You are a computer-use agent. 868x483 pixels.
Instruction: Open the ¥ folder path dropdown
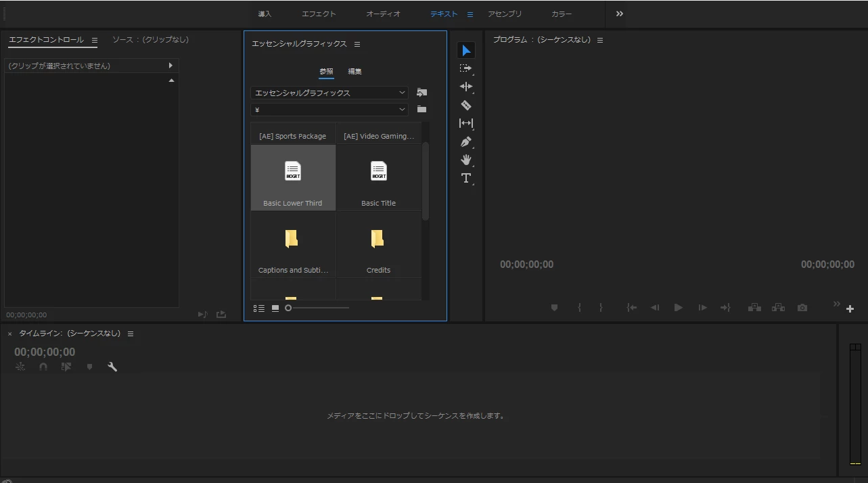[x=329, y=109]
